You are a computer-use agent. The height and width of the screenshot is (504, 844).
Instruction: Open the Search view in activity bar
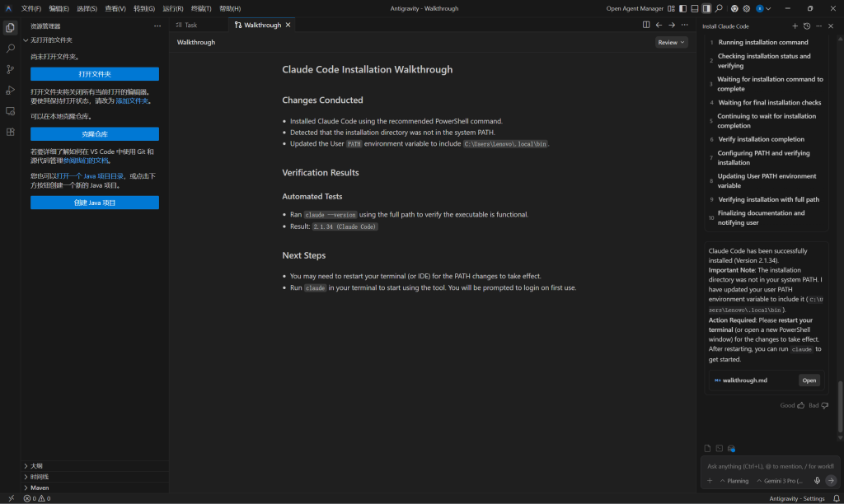click(x=10, y=49)
